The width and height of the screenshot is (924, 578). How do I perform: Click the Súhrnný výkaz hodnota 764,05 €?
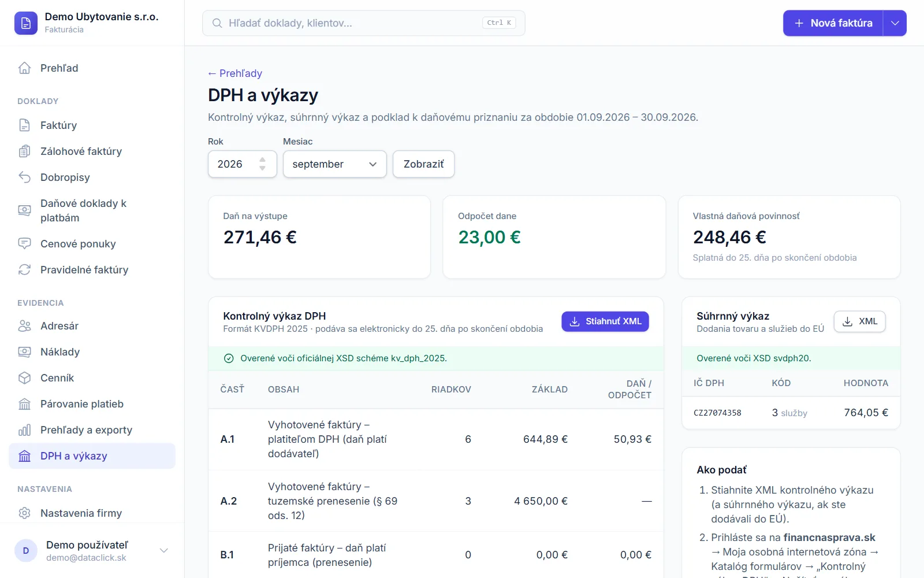866,413
